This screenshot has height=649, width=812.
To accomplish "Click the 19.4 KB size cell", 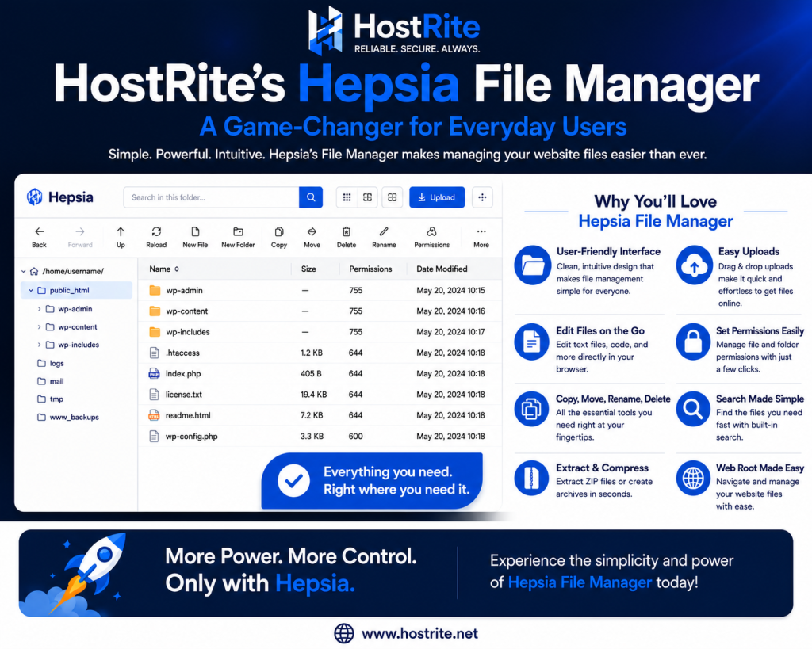I will 313,395.
